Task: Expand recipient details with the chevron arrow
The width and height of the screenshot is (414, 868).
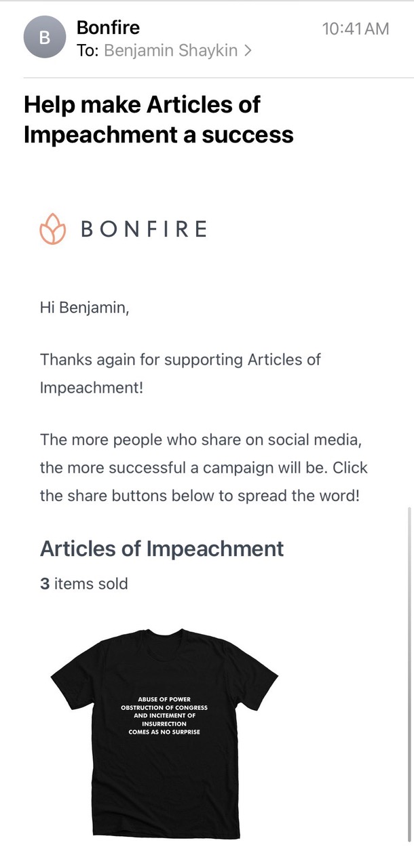Action: [x=248, y=51]
